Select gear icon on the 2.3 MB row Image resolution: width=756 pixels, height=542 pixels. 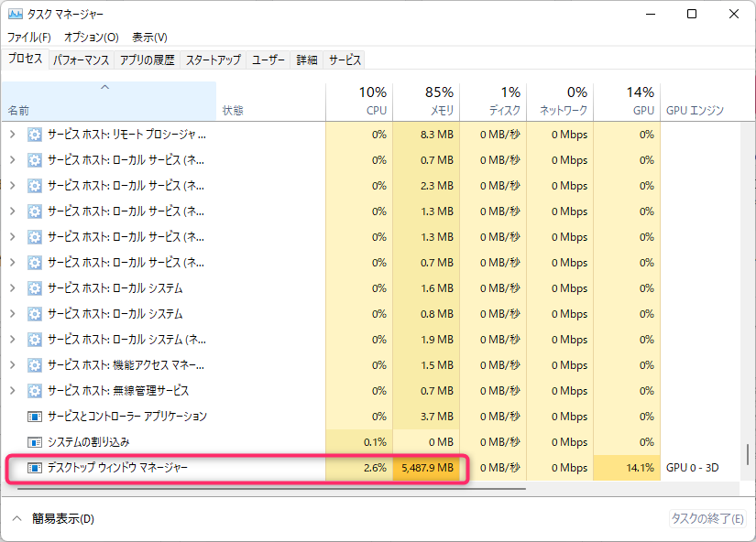(34, 186)
